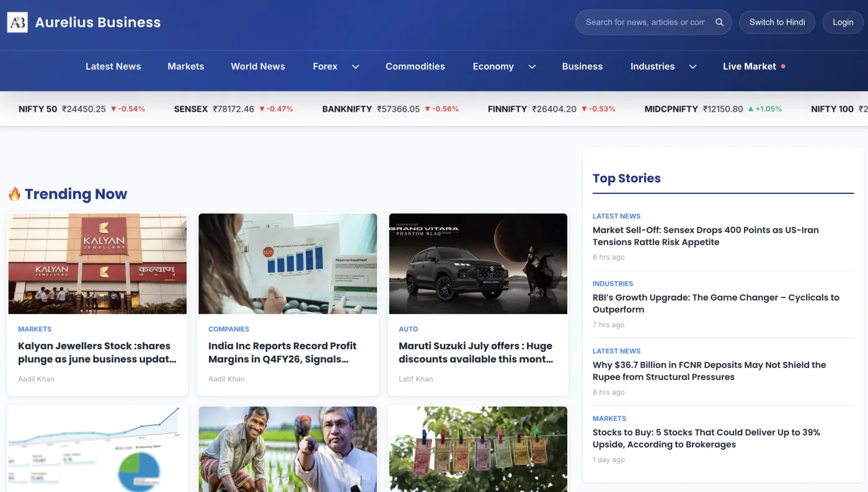Click Aadil Khan under Kalyan Jewellers card

click(36, 379)
